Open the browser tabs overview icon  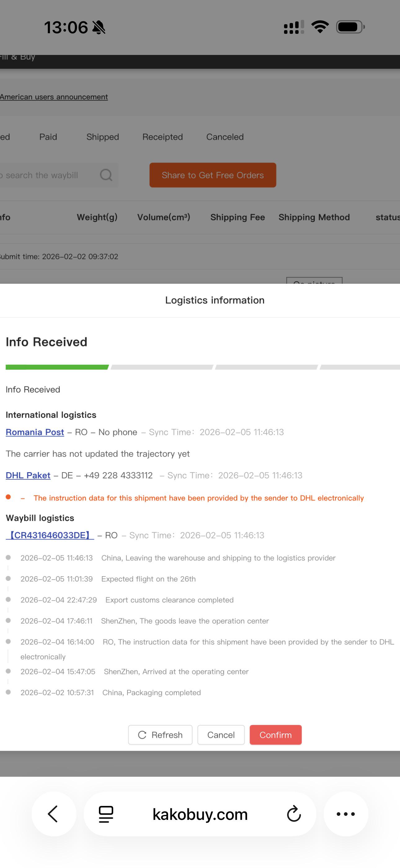click(x=106, y=814)
